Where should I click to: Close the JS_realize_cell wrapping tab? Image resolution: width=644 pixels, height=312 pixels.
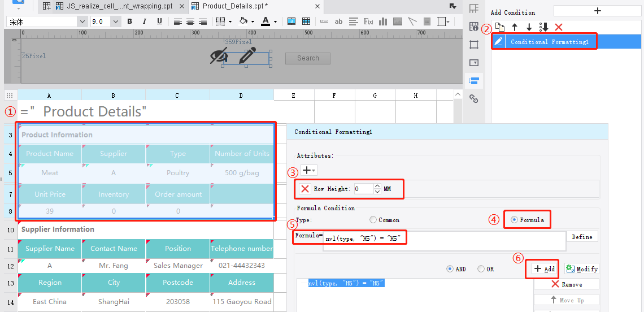[182, 6]
